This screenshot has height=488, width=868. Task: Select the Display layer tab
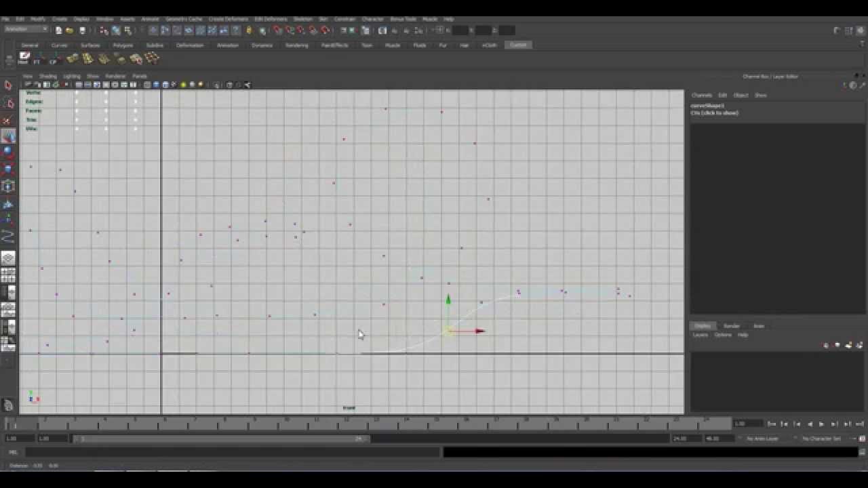pos(703,326)
